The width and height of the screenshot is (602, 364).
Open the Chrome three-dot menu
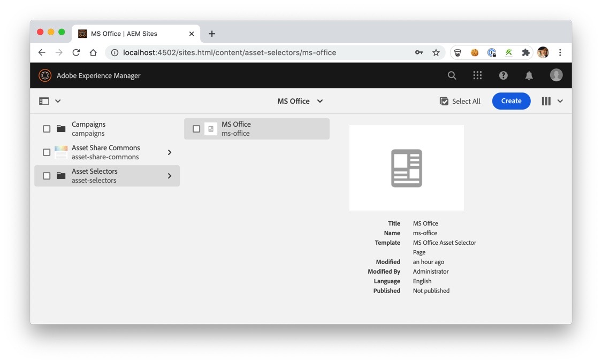[560, 52]
